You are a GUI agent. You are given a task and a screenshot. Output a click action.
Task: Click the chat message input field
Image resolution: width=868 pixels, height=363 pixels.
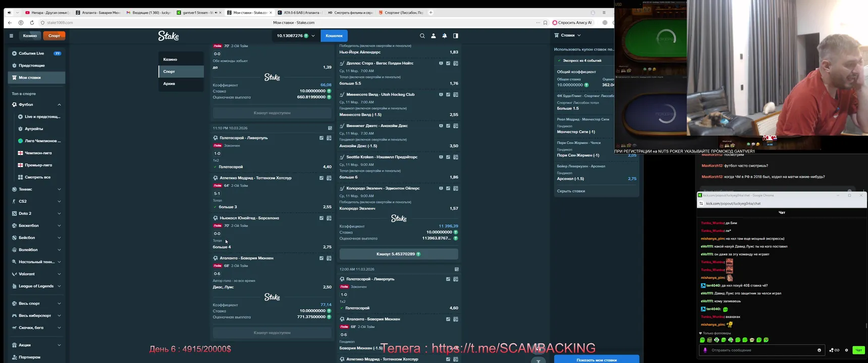tap(762, 350)
